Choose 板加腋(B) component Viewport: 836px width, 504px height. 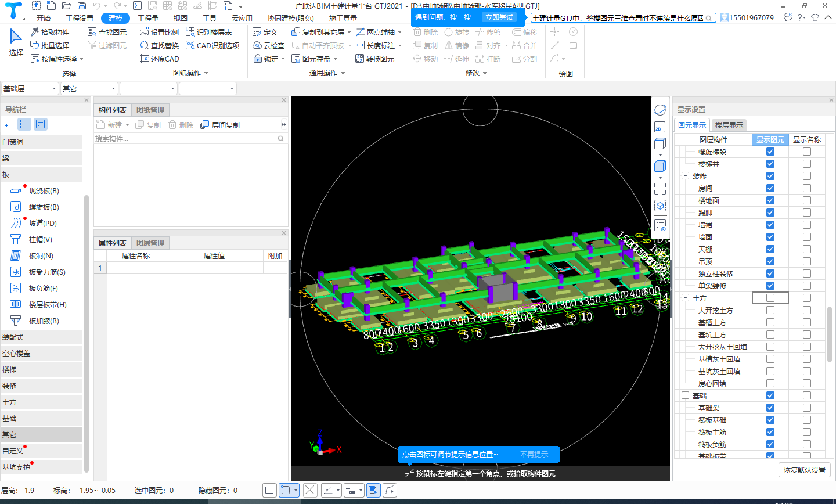coord(43,321)
